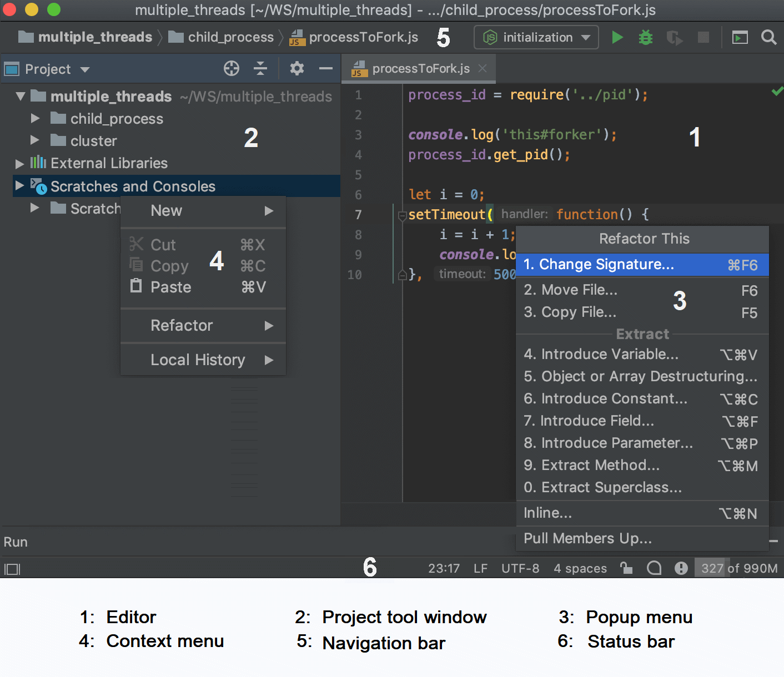
Task: Run the initialization configuration with green play icon
Action: coord(617,37)
